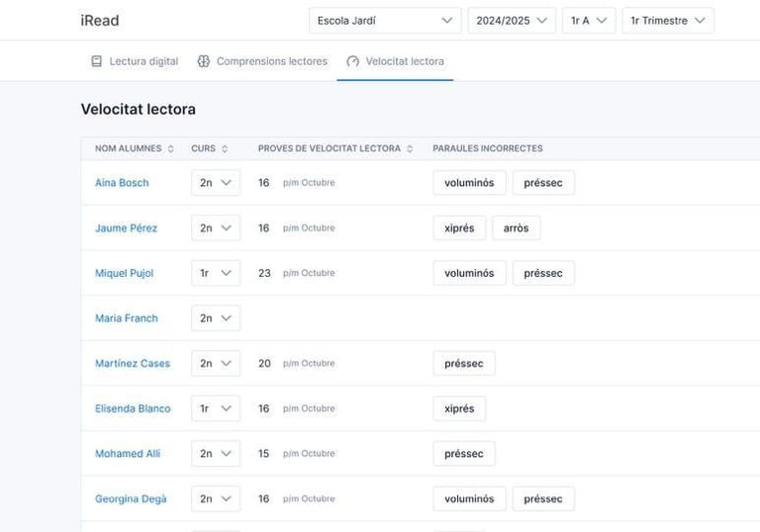Click the Velocitat lectora speedometer icon

[x=352, y=61]
